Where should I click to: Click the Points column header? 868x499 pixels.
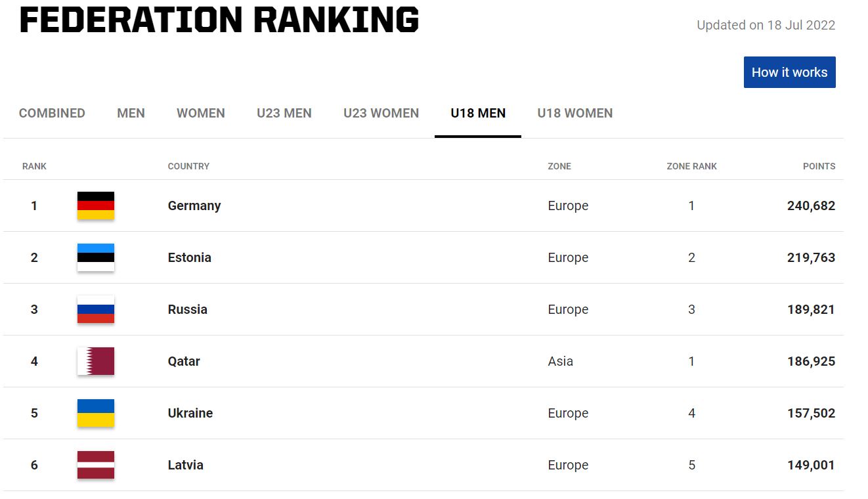pos(819,166)
